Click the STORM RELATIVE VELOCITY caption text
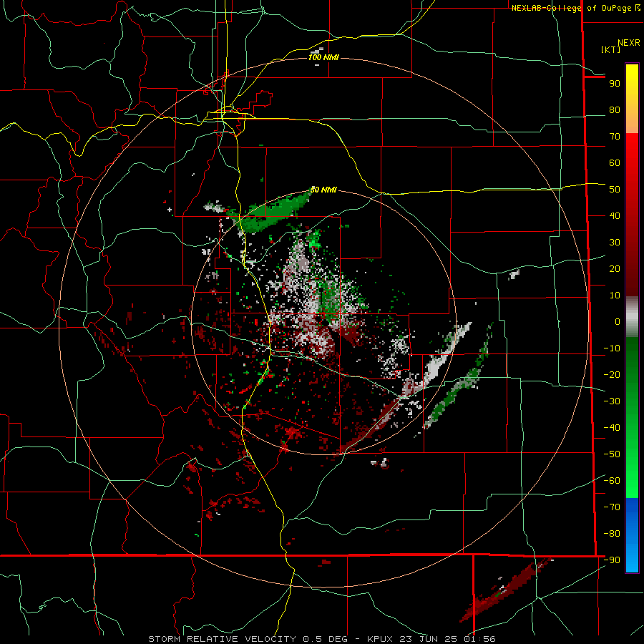Image resolution: width=644 pixels, height=644 pixels. point(223,639)
